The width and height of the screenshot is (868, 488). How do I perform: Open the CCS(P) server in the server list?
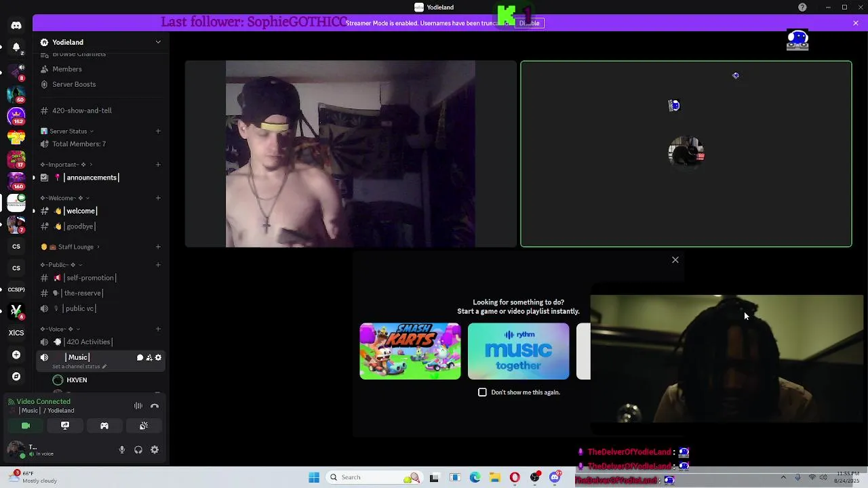point(16,289)
